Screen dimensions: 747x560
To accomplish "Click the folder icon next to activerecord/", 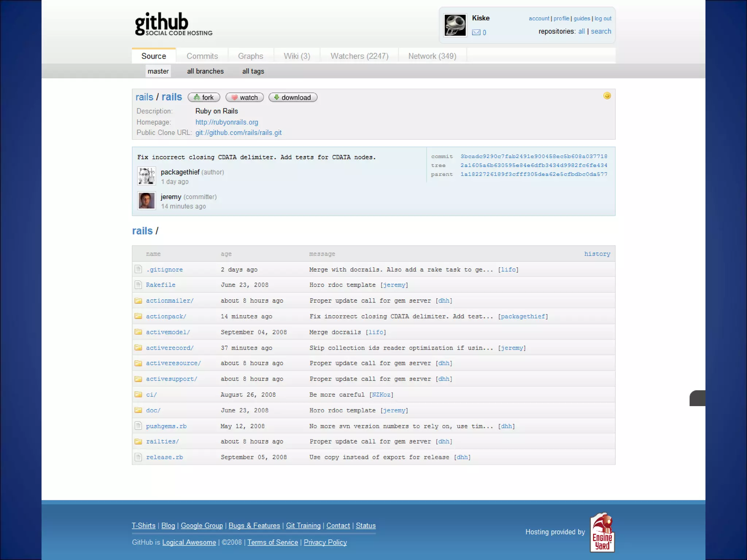I will point(138,348).
